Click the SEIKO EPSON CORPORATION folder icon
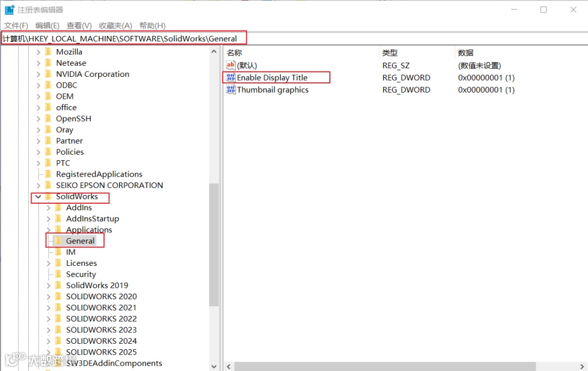Viewport: 588px width, 371px height. click(48, 185)
